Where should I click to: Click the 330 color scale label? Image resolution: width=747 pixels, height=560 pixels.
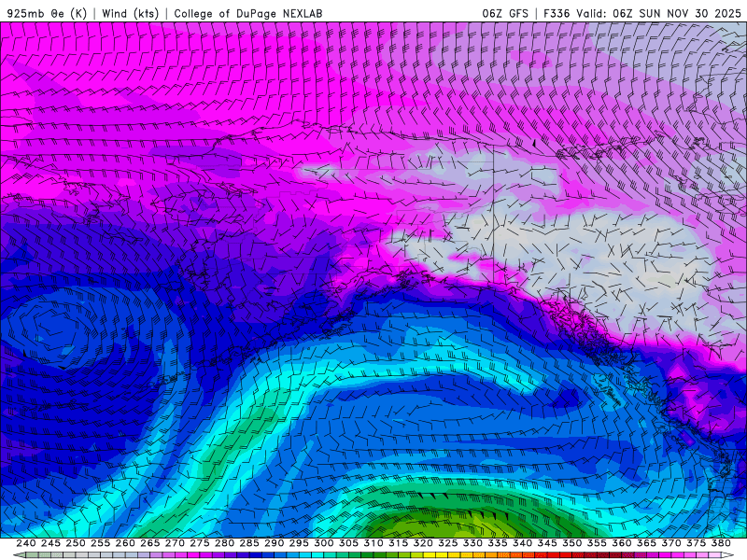[x=472, y=543]
